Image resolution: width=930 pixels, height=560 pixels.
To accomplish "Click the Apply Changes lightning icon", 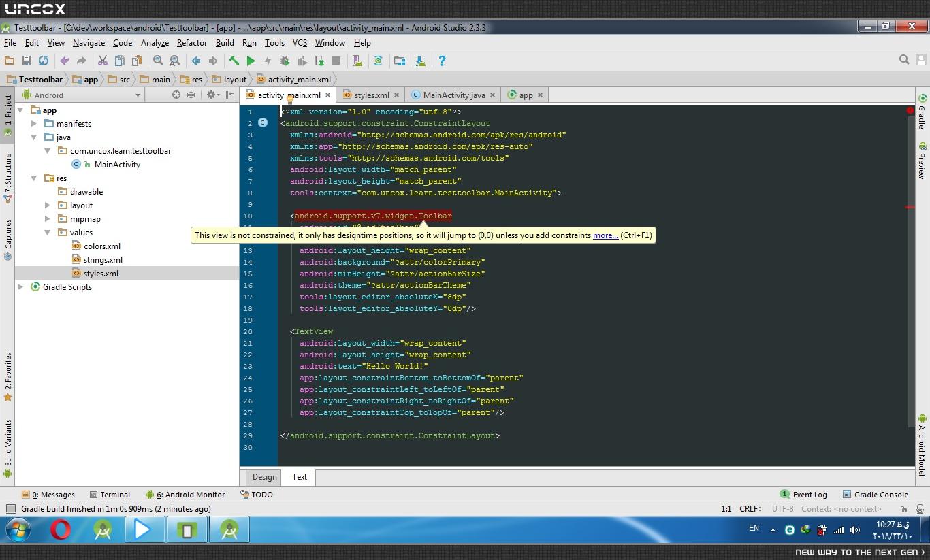I will click(x=268, y=61).
